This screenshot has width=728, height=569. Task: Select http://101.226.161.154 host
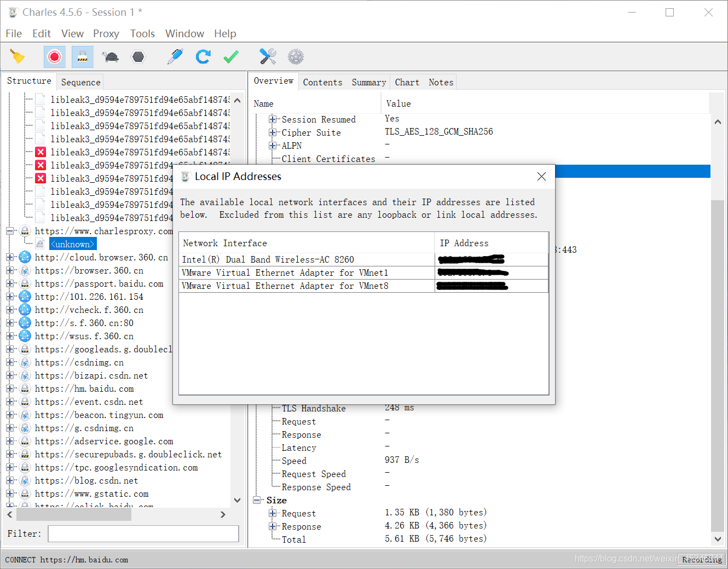tap(89, 297)
